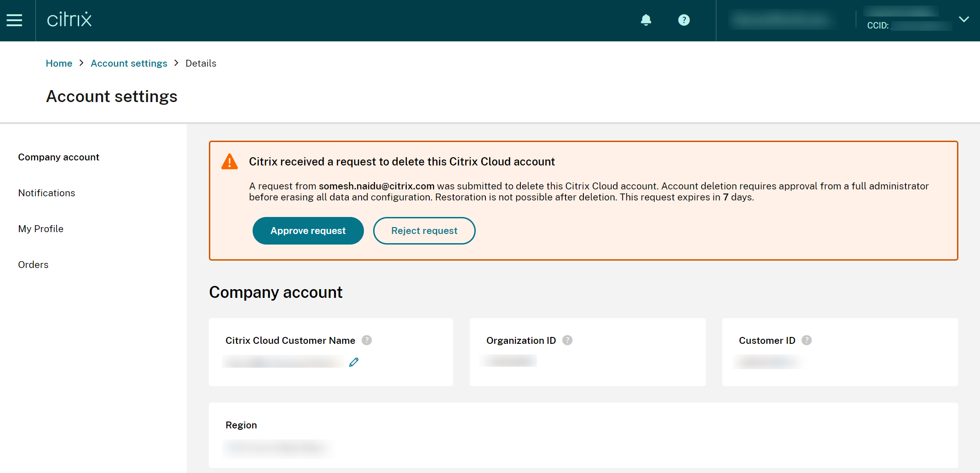Click the CCID label in header
The image size is (980, 473).
pos(877,26)
